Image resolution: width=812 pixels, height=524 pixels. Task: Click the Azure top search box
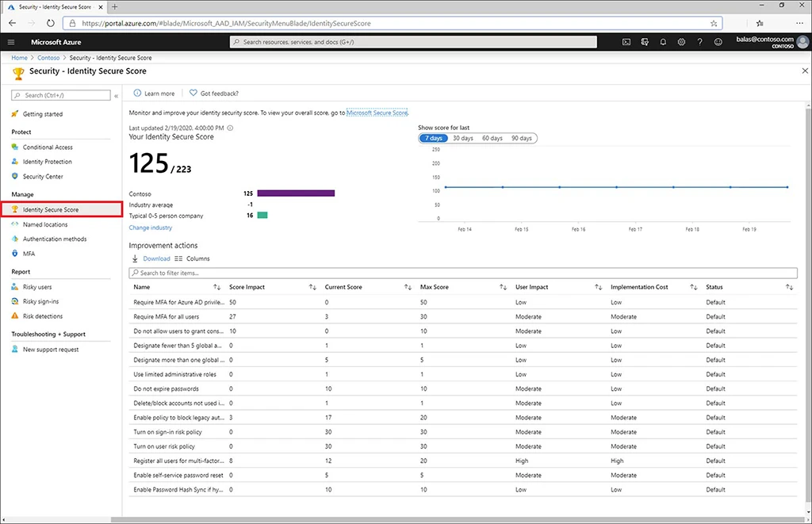tap(413, 42)
